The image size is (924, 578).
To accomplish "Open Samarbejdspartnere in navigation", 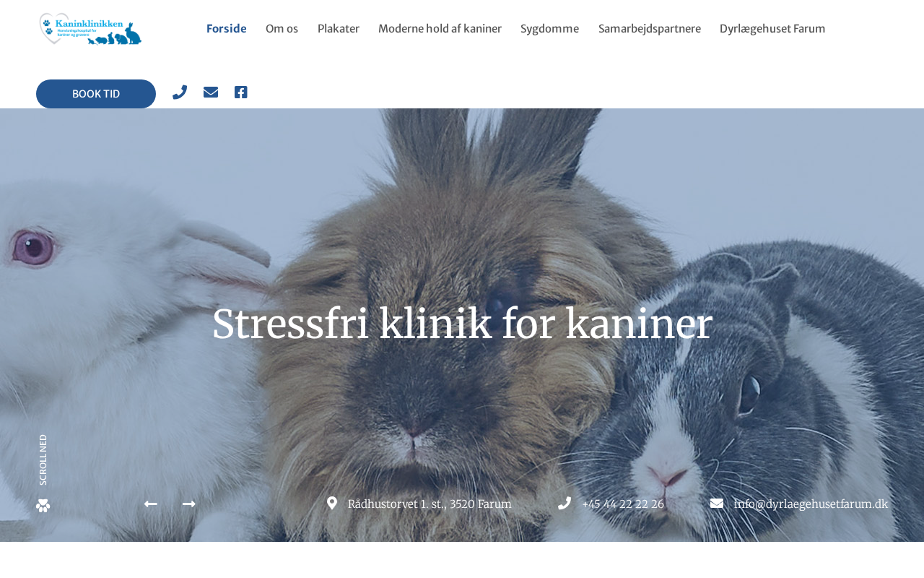I will point(650,29).
